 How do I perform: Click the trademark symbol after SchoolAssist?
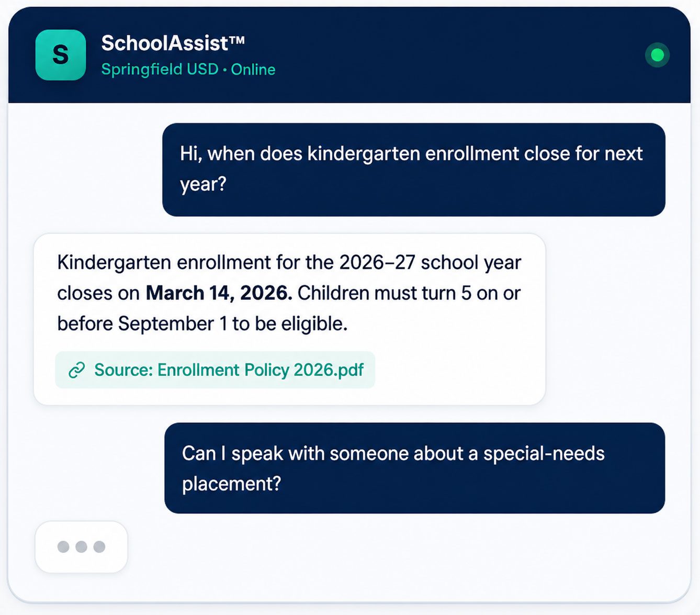236,39
